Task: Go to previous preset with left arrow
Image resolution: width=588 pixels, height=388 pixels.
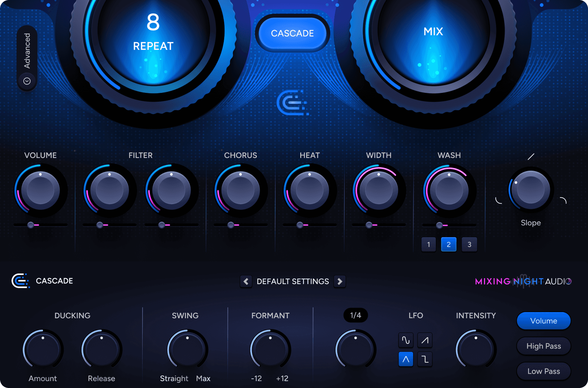Action: point(246,281)
